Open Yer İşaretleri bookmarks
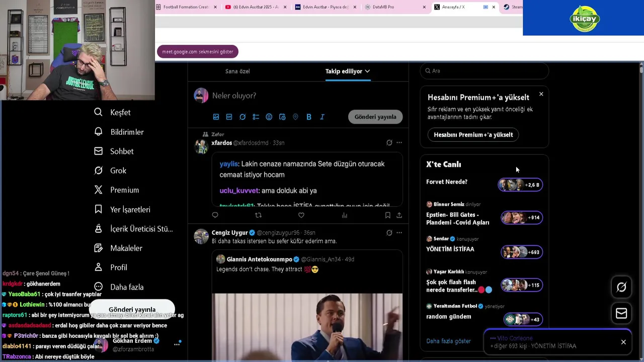This screenshot has width=644, height=362. (122, 209)
